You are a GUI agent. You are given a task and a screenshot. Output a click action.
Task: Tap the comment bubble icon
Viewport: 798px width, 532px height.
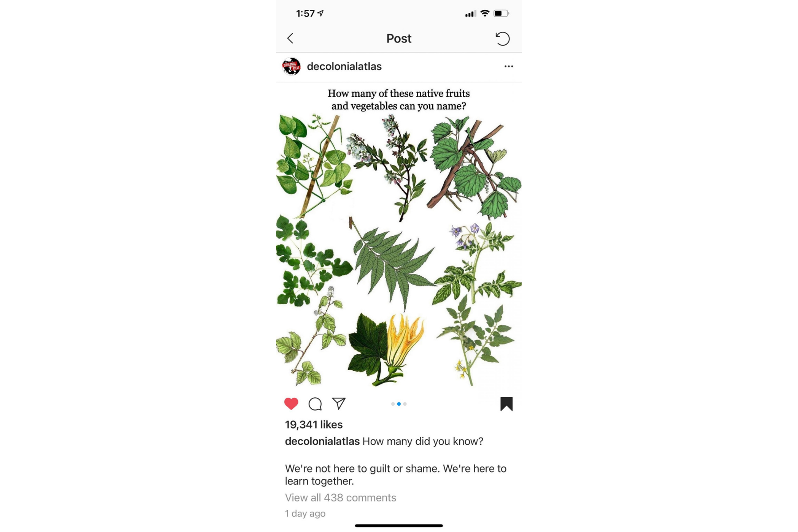pos(315,404)
